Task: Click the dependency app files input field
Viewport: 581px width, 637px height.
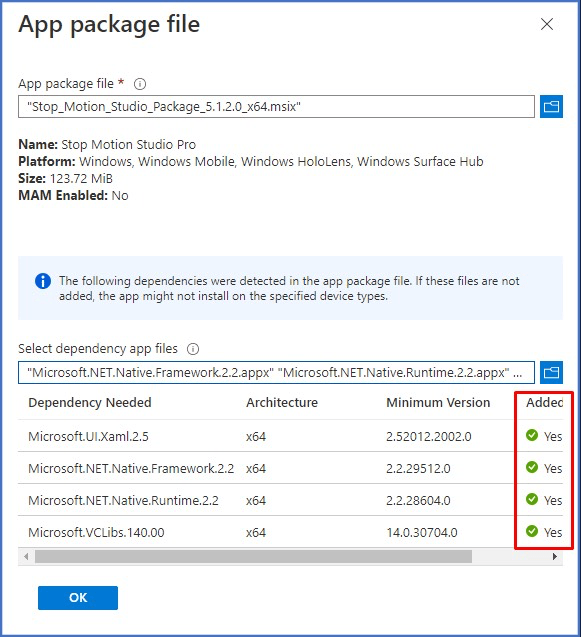Action: tap(276, 372)
